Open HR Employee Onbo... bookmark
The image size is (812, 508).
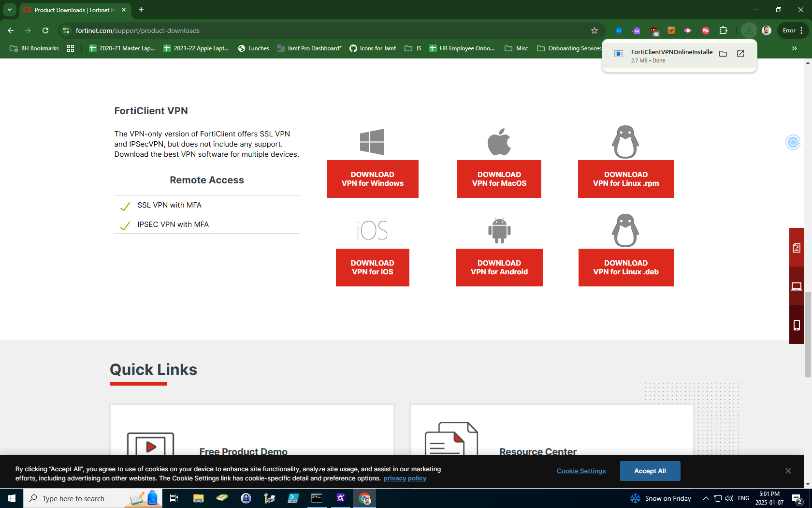[462, 48]
